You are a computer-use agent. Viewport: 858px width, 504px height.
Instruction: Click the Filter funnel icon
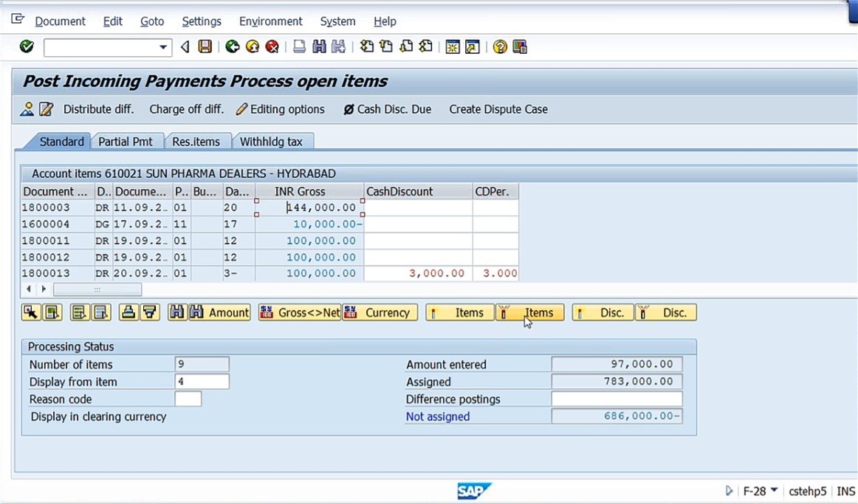click(149, 313)
